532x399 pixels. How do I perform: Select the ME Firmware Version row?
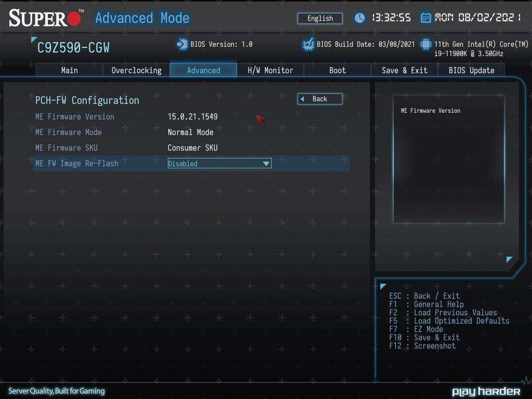tap(191, 117)
